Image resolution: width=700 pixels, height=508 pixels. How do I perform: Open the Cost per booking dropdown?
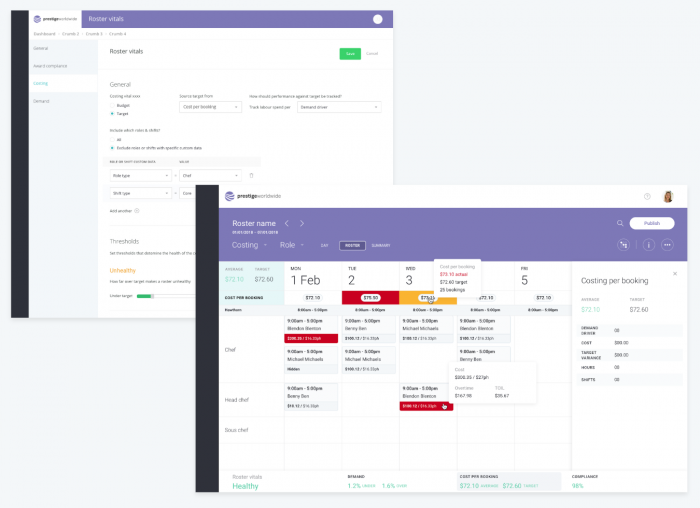click(210, 107)
